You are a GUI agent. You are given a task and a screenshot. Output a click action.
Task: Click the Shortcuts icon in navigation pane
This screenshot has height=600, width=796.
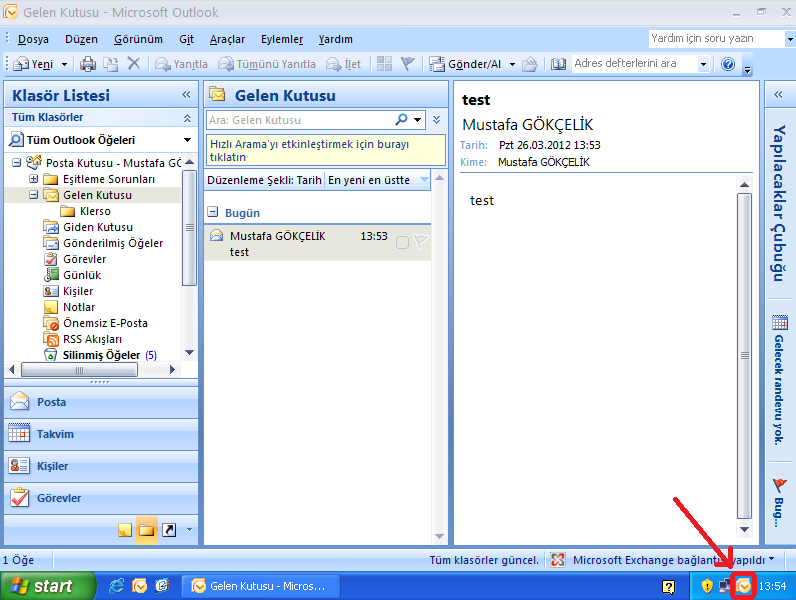coord(169,529)
